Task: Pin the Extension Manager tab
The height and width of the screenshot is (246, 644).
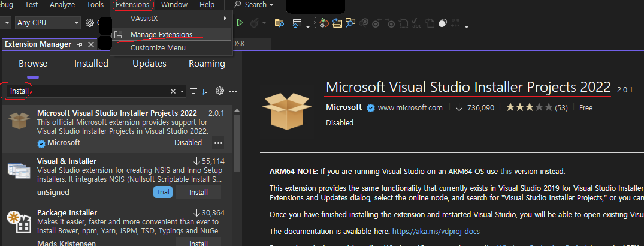Action: (x=80, y=44)
